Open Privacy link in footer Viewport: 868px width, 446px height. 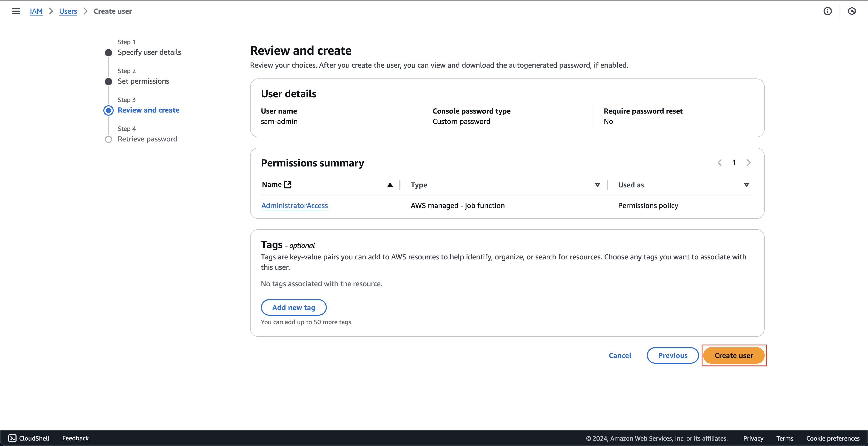pos(753,438)
